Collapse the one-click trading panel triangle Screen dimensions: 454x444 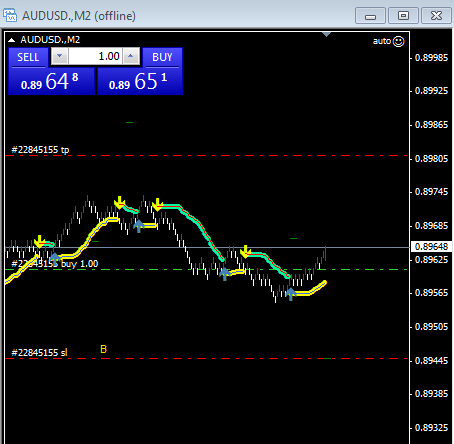tap(12, 40)
